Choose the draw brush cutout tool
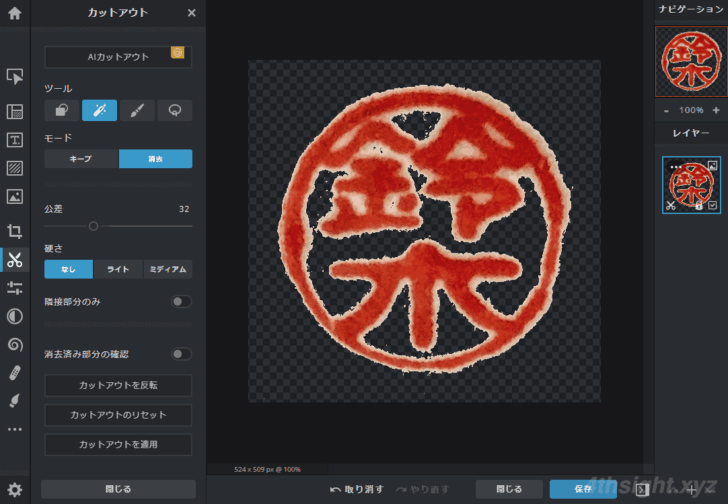This screenshot has height=504, width=728. tap(137, 111)
